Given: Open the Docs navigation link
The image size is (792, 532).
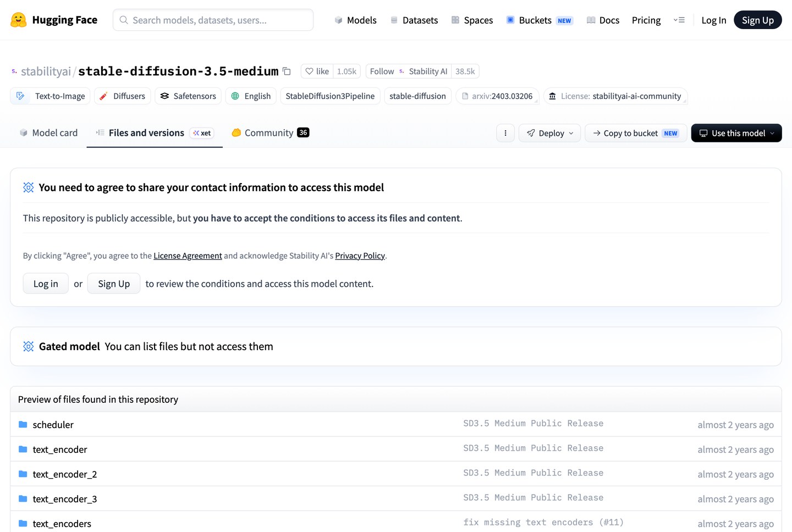Looking at the screenshot, I should (x=603, y=20).
